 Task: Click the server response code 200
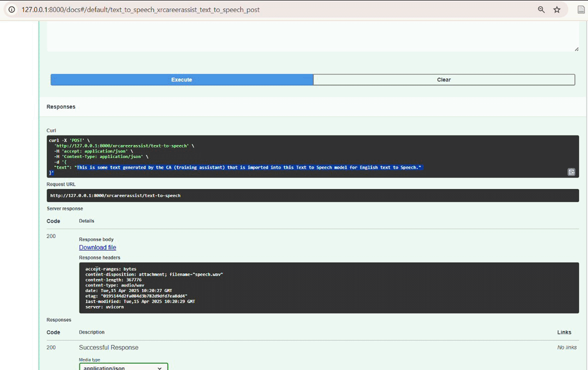[51, 236]
